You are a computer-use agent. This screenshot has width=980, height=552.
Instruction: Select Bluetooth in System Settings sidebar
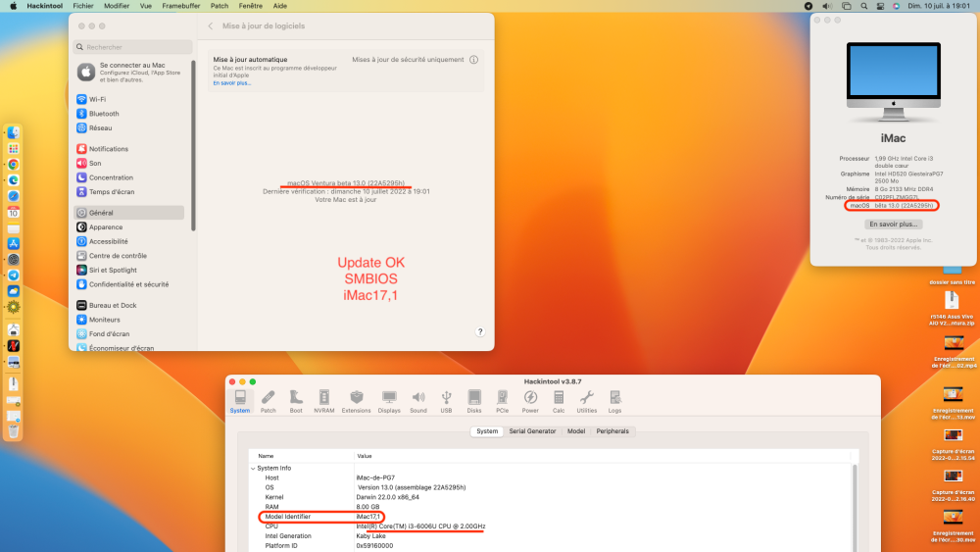click(128, 114)
